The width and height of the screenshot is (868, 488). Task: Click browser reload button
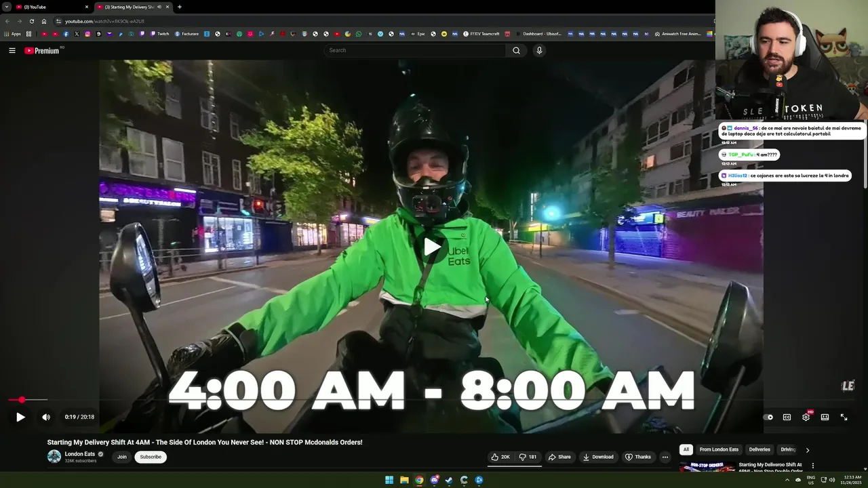point(31,21)
